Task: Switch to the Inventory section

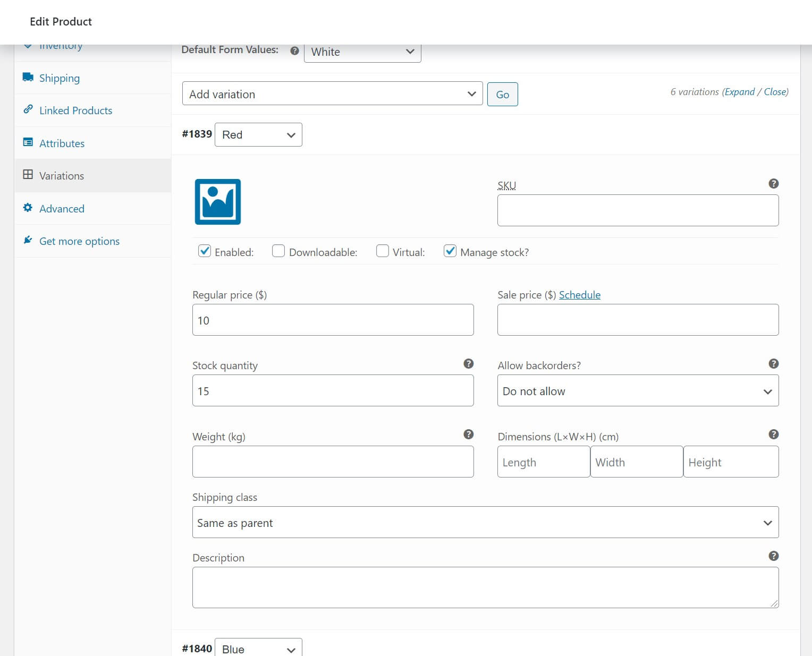Action: pyautogui.click(x=60, y=45)
